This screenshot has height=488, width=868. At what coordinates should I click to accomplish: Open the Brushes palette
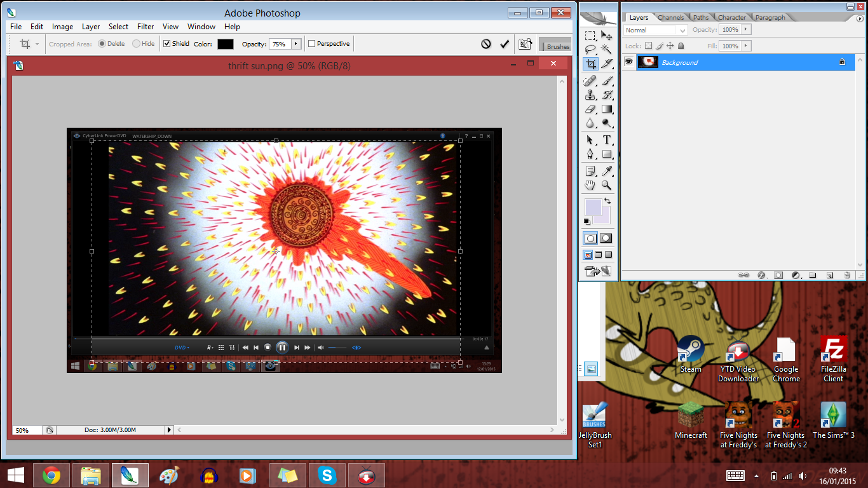click(555, 44)
